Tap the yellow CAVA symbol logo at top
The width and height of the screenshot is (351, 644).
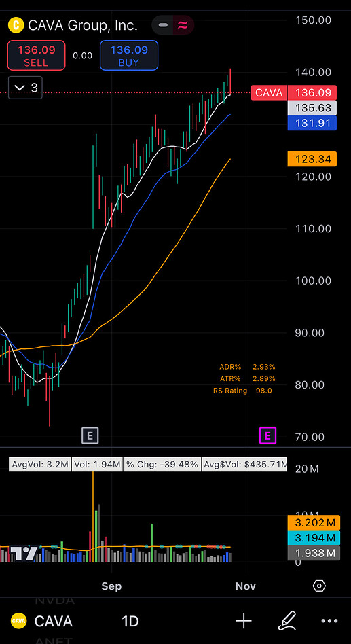coord(16,25)
